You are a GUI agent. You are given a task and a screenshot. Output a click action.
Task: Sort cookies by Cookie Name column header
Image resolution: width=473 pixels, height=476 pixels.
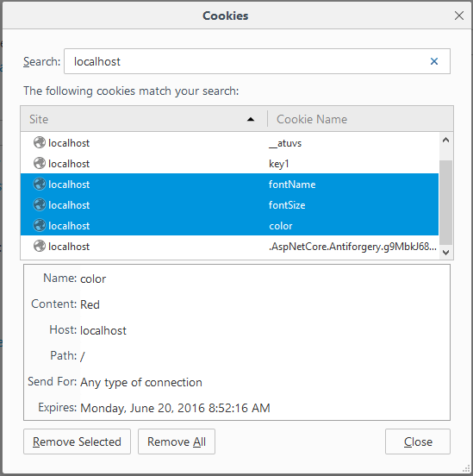tap(360, 119)
